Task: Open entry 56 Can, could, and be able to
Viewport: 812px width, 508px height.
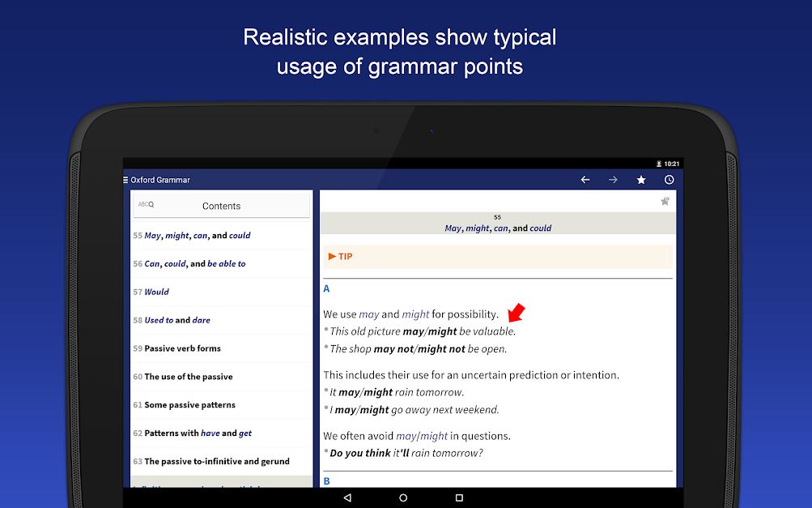Action: [x=221, y=263]
